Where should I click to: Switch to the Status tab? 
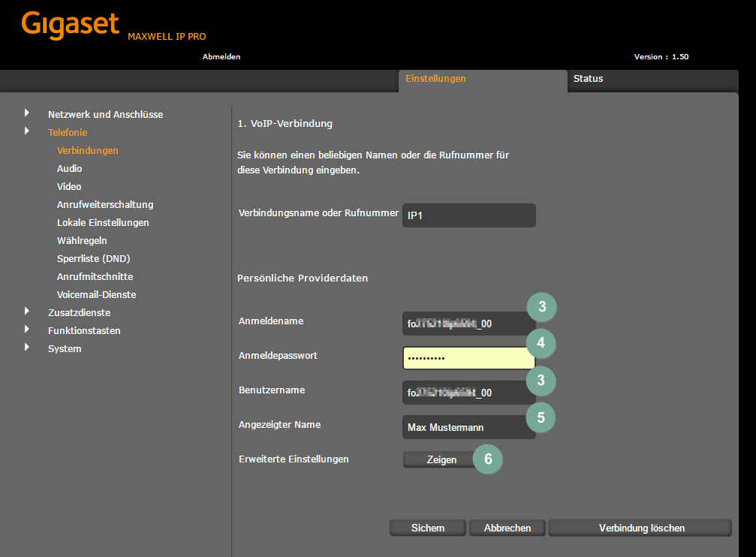click(588, 79)
